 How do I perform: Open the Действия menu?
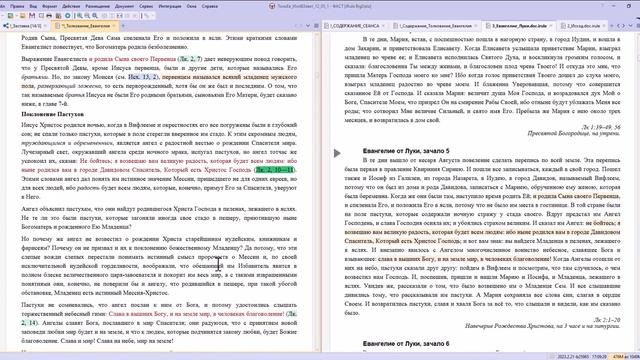point(71,7)
